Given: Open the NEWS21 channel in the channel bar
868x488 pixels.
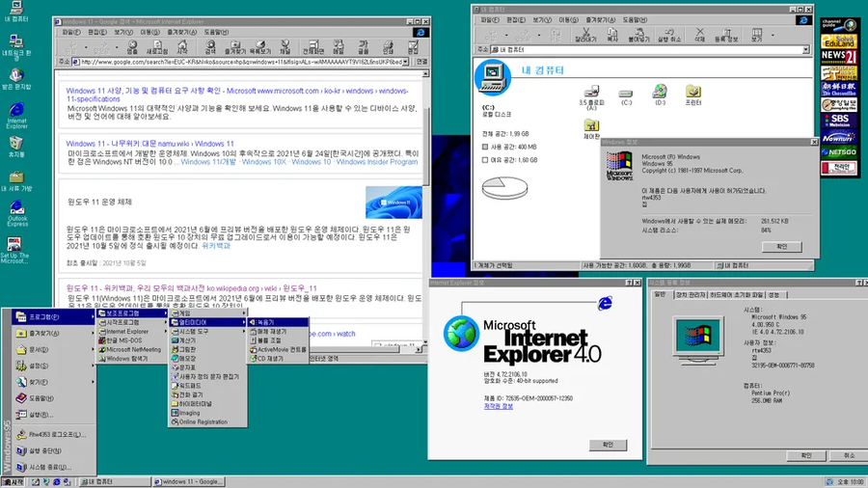Looking at the screenshot, I should point(839,56).
